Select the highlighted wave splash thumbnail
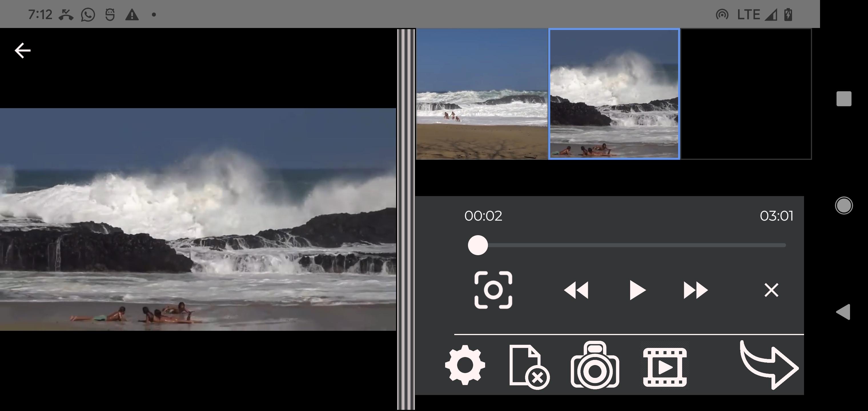The width and height of the screenshot is (868, 411). (x=614, y=94)
